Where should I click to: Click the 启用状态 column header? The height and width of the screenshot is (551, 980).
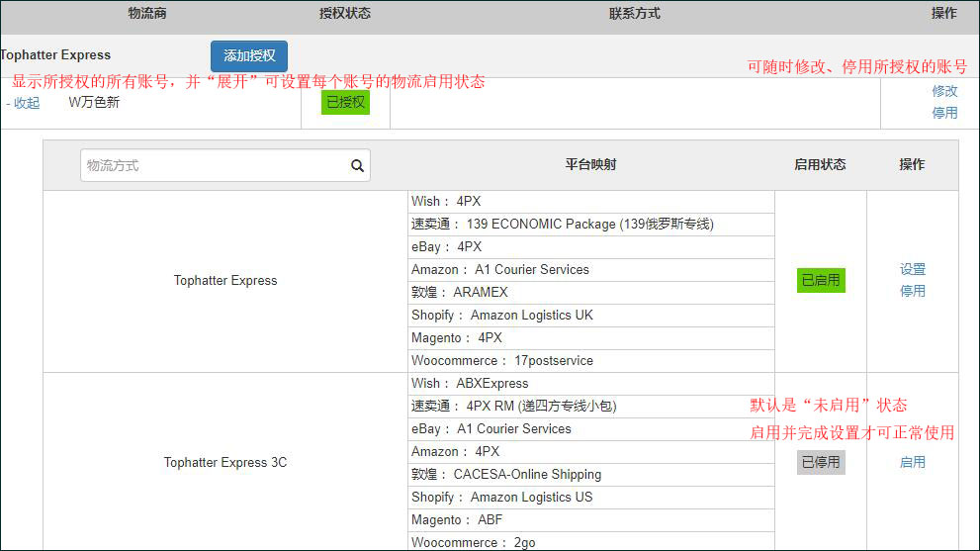pos(820,164)
